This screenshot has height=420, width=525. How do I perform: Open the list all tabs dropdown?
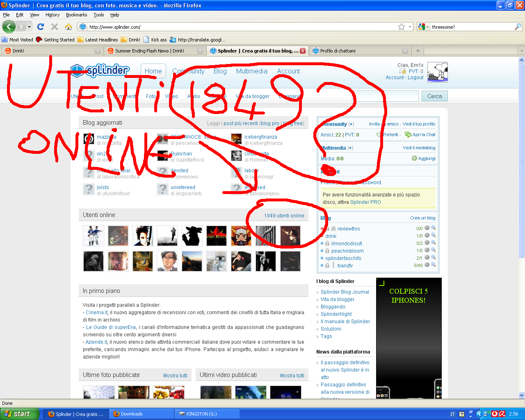tap(521, 51)
